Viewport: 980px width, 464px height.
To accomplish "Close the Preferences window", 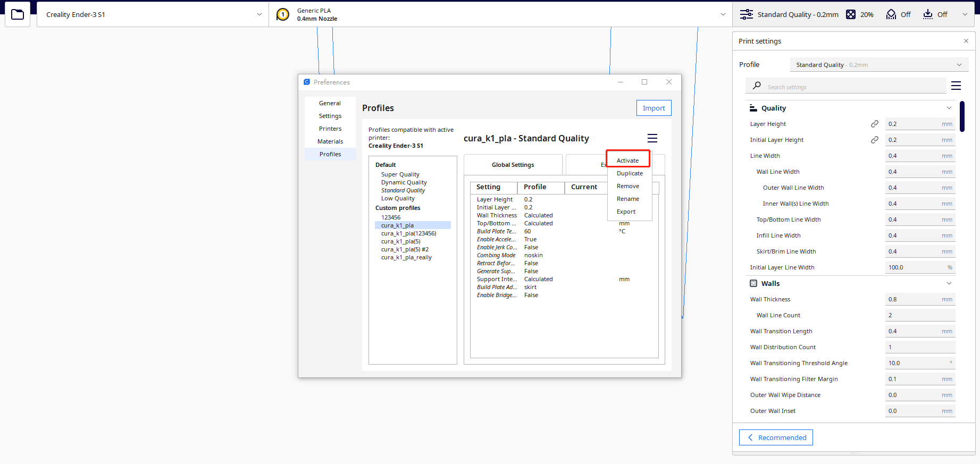I will pos(669,82).
